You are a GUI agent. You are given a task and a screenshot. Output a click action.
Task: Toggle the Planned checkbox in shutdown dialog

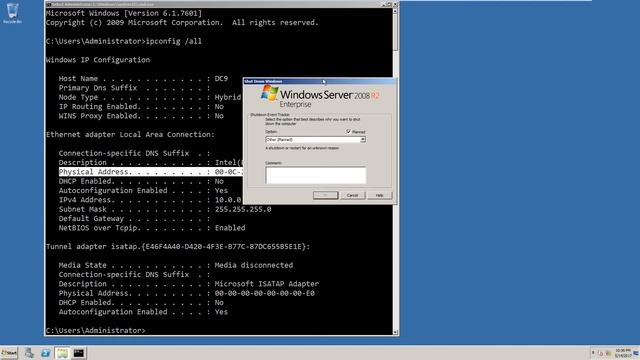[x=348, y=131]
